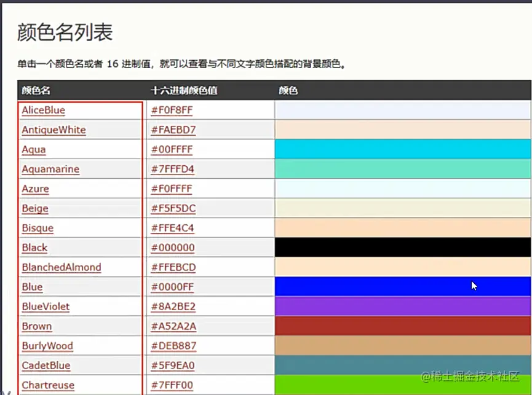Screen dimensions: 532x395
Task: Select hex value #000000 link
Action: coord(173,248)
